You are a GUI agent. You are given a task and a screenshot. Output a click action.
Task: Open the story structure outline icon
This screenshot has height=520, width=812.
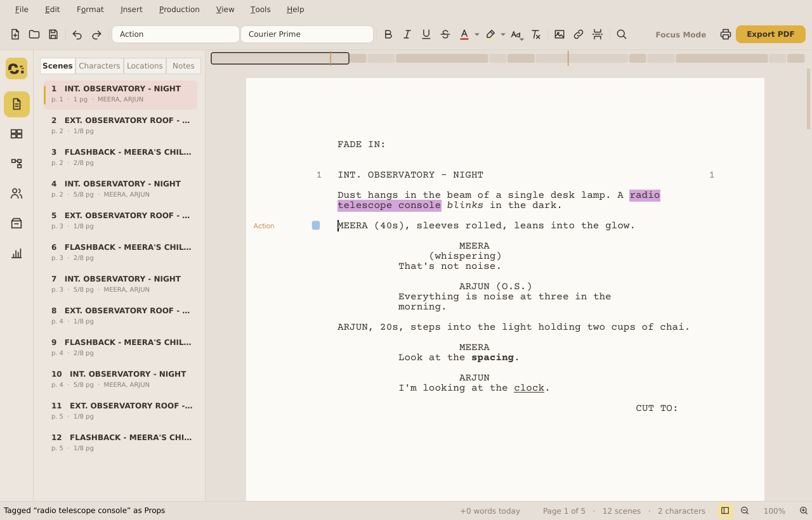point(16,164)
